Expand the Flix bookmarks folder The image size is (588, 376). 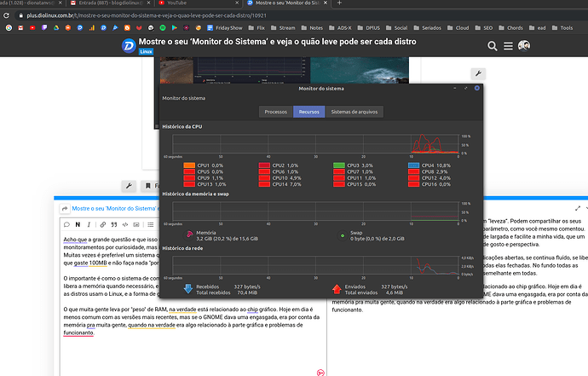pyautogui.click(x=257, y=28)
